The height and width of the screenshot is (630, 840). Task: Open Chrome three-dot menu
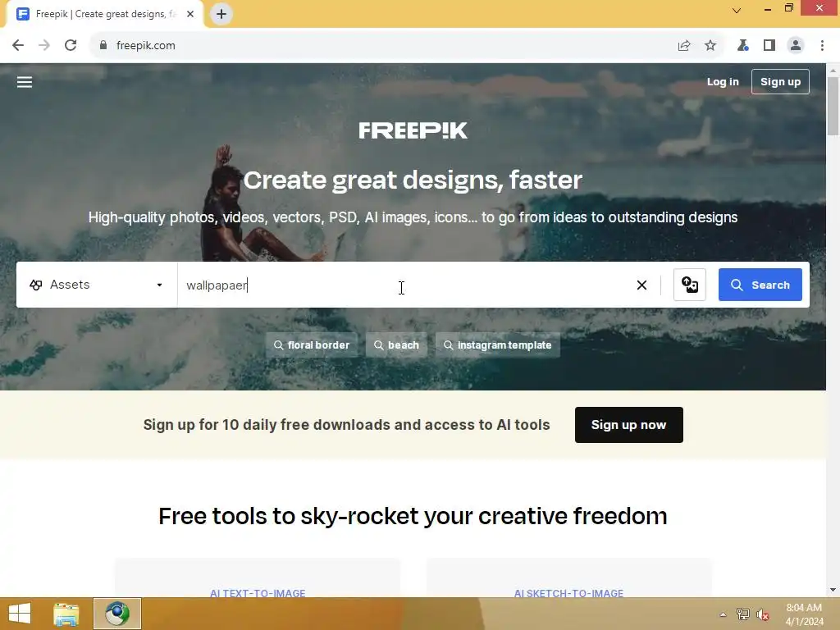[x=822, y=46]
